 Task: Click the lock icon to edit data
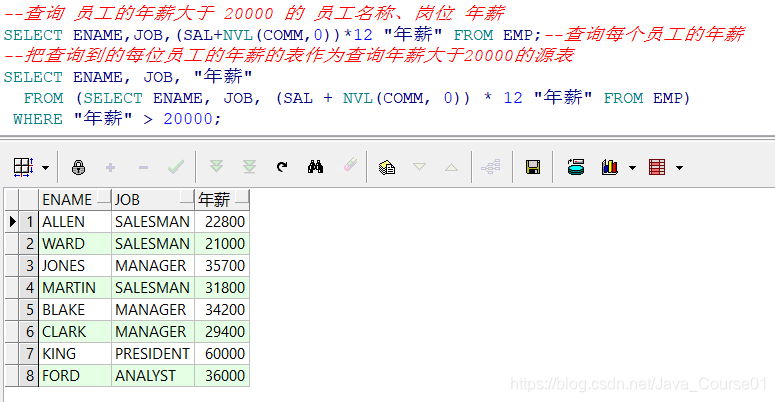(x=78, y=168)
